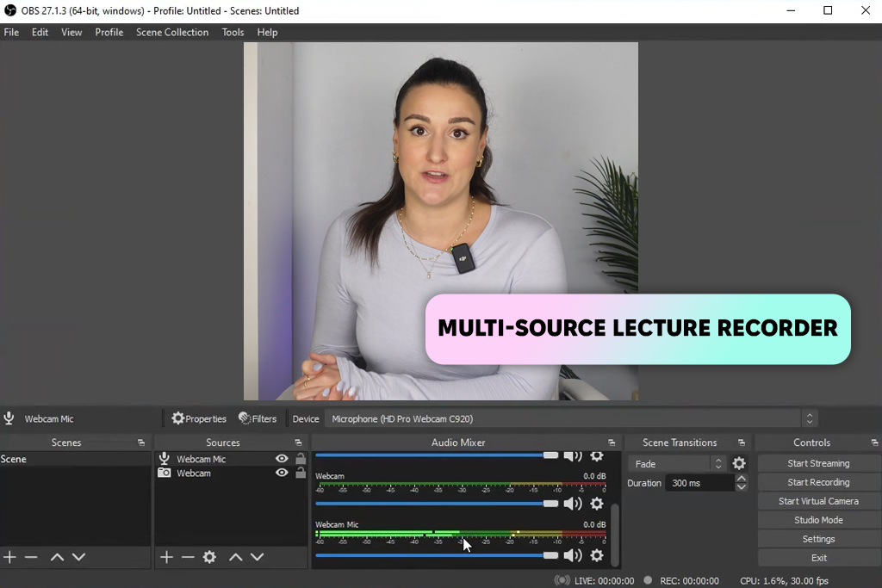Image resolution: width=882 pixels, height=588 pixels.
Task: Select Webcam source row
Action: [x=231, y=473]
